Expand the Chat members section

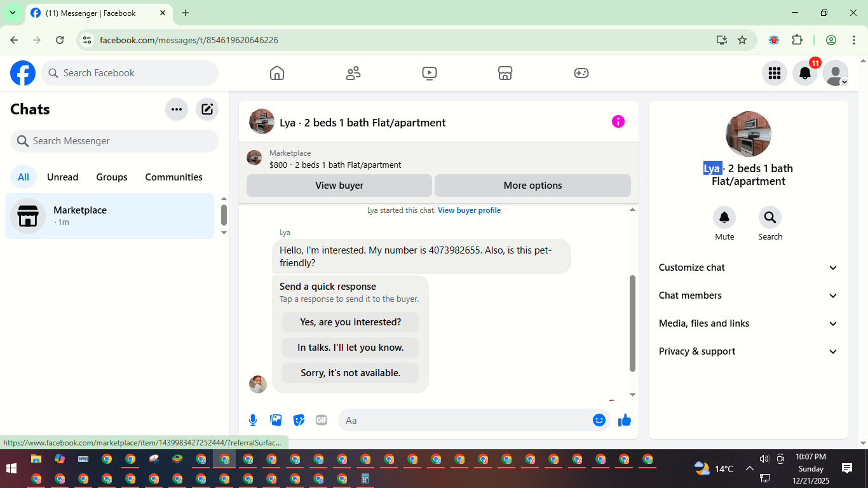749,295
